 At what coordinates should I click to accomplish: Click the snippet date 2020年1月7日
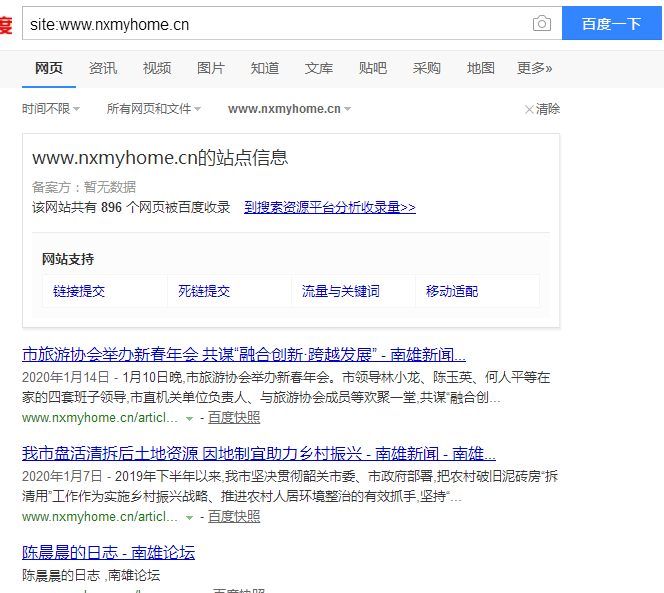62,476
